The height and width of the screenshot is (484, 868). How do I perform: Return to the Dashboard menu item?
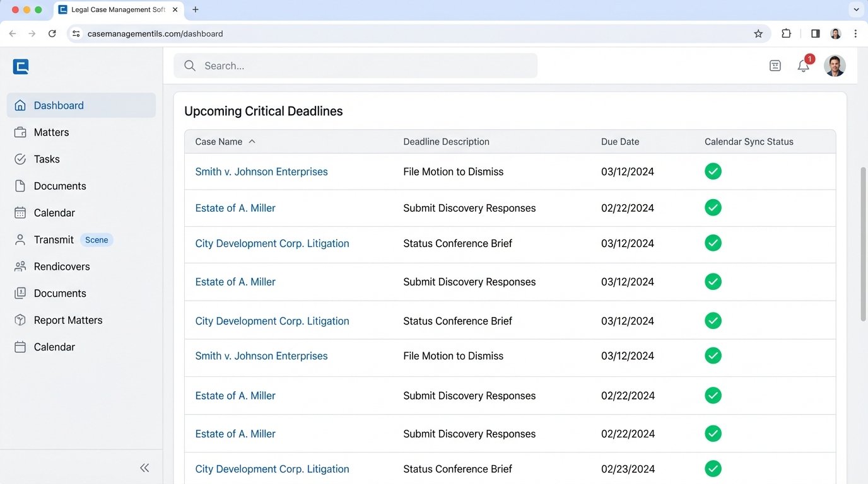point(59,105)
